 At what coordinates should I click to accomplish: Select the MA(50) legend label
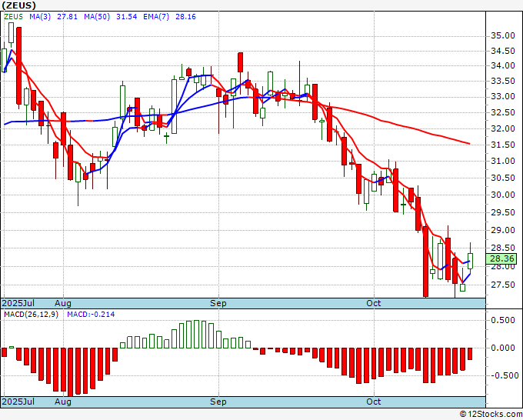coord(97,17)
